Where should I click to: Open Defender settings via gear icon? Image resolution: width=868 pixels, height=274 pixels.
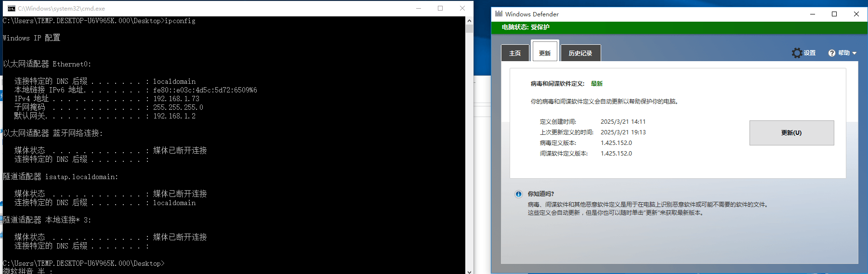pos(797,53)
